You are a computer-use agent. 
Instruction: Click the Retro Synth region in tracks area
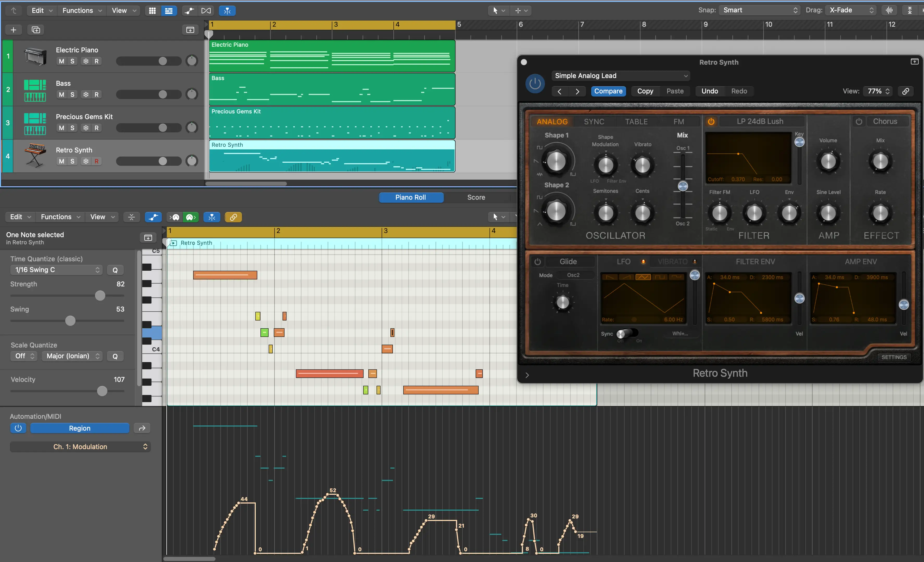click(332, 156)
